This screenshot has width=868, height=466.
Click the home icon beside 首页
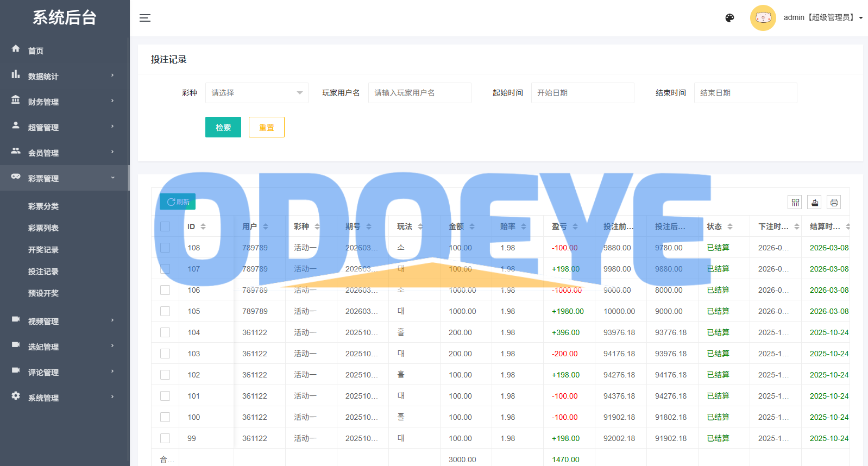pyautogui.click(x=16, y=49)
